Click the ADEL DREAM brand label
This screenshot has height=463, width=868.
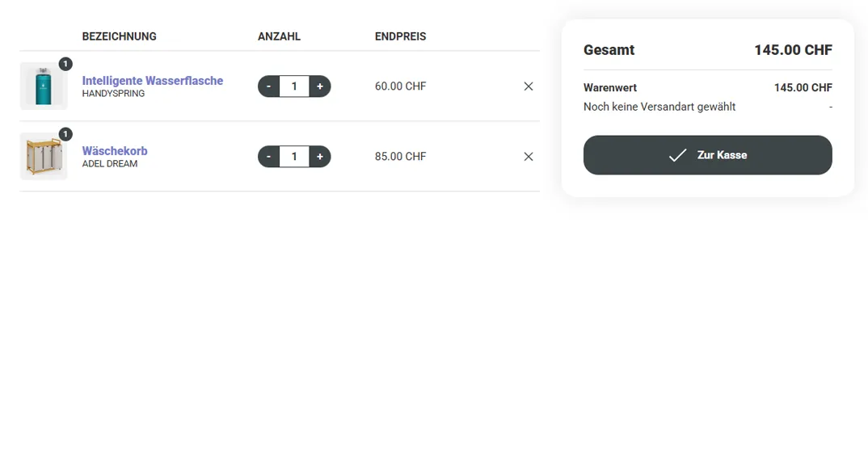110,164
